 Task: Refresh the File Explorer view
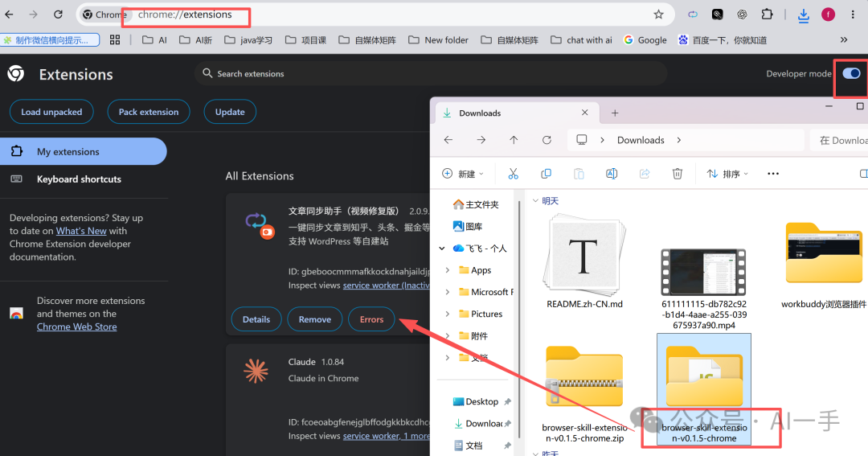coord(547,140)
